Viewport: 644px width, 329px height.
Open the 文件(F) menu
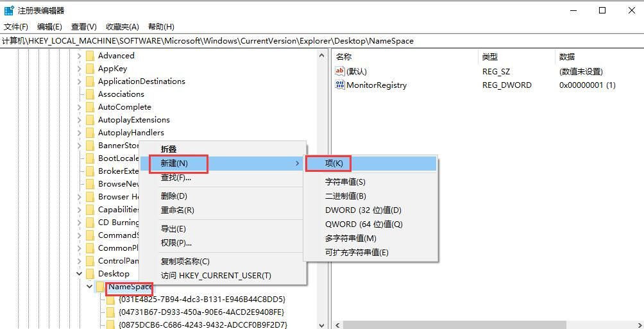pyautogui.click(x=16, y=26)
